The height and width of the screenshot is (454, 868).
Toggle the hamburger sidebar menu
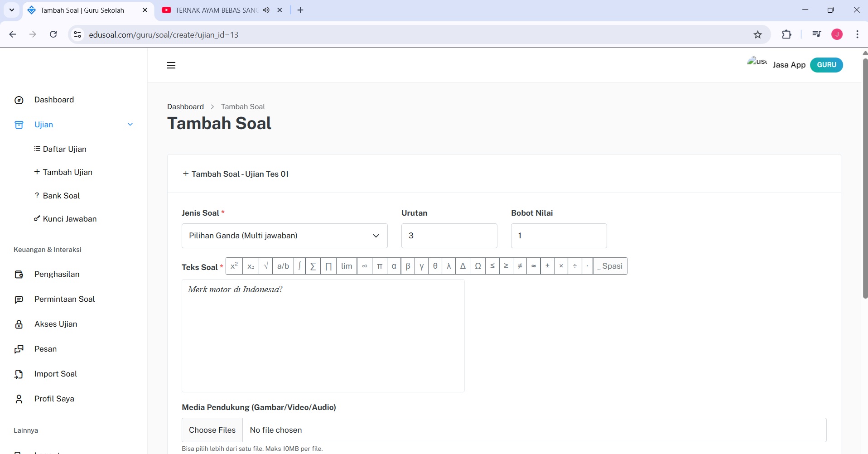pos(171,65)
